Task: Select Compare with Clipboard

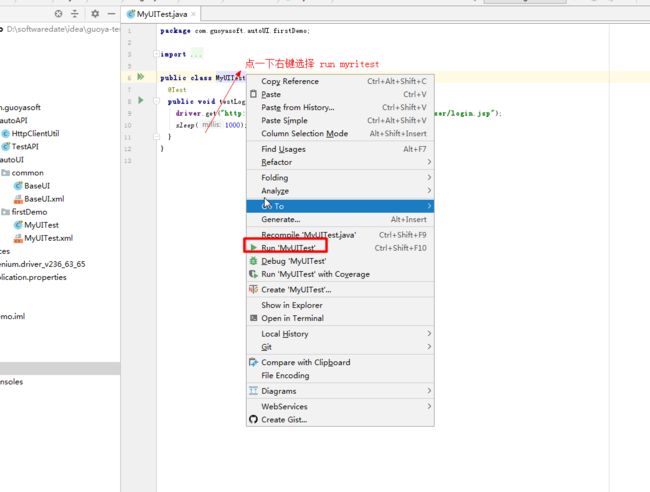Action: coord(340,362)
